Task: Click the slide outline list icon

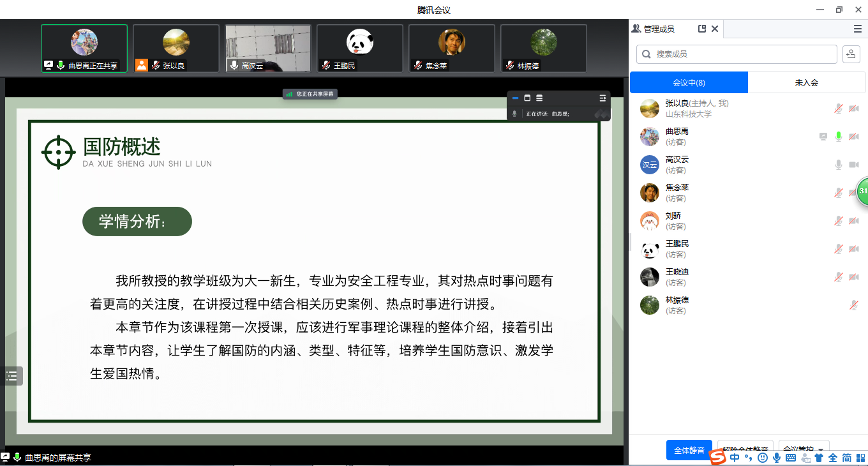Action: [12, 376]
